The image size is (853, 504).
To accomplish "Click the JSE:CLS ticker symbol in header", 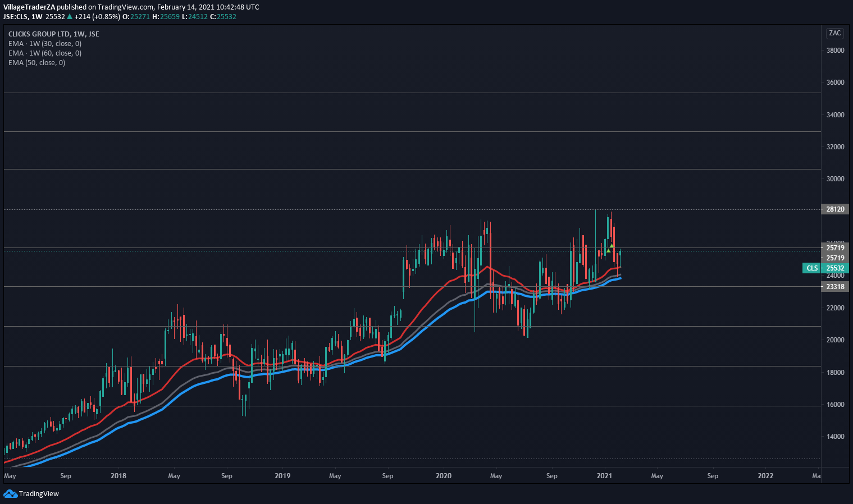I will (15, 17).
